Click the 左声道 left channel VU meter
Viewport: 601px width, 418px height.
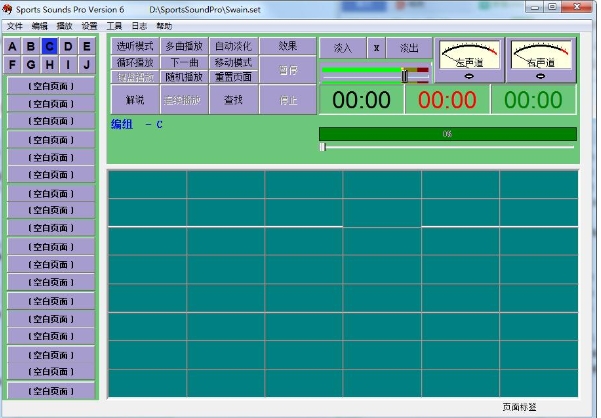[469, 54]
